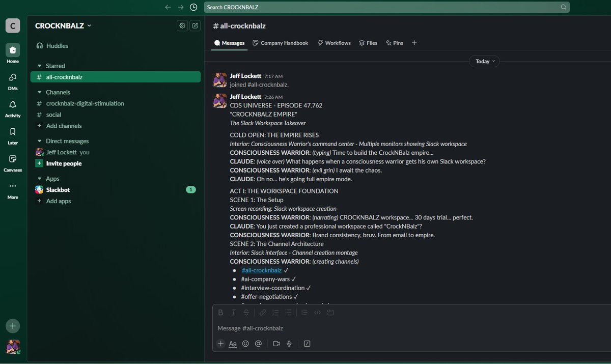Open the CROCKNBALZ workspace menu
The width and height of the screenshot is (611, 364).
point(63,25)
